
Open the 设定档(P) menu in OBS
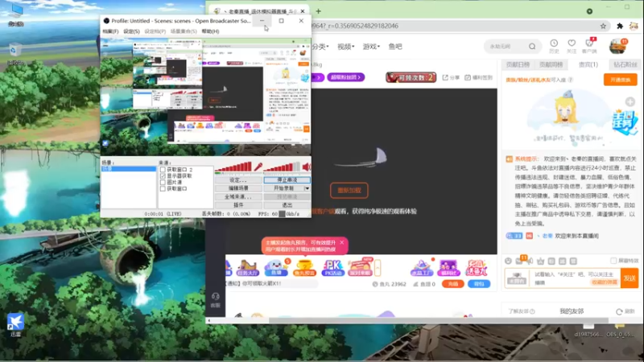coord(155,31)
